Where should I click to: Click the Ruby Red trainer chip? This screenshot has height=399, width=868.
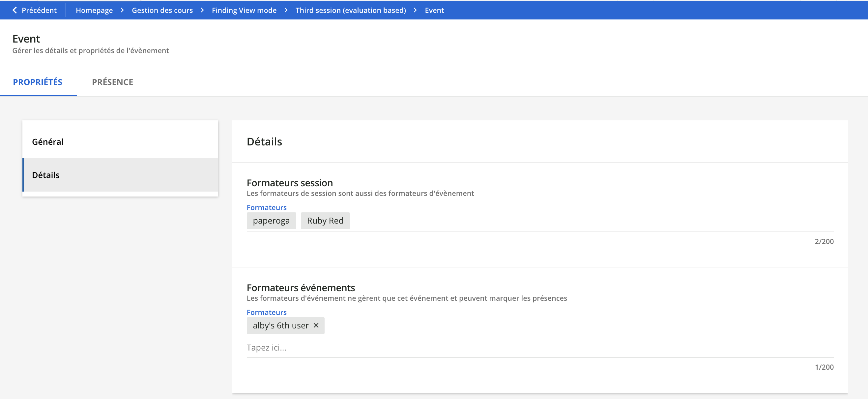pos(325,221)
